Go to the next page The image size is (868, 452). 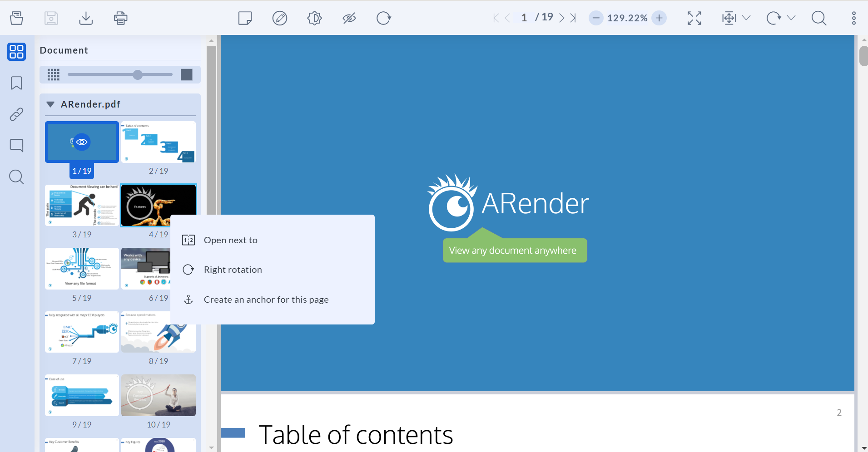coord(562,18)
